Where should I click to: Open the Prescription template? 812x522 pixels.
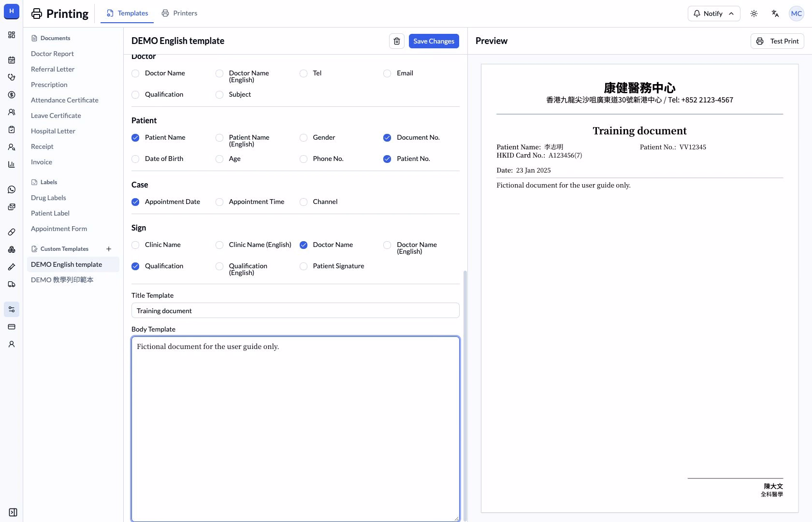[x=49, y=85]
